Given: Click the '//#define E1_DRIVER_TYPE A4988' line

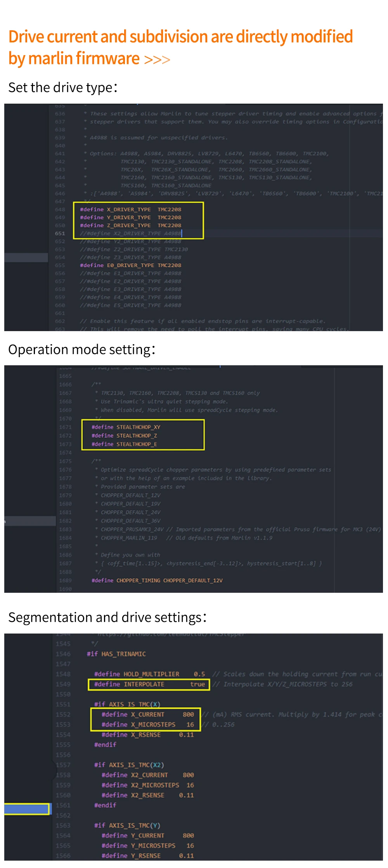Looking at the screenshot, I should pyautogui.click(x=130, y=273).
